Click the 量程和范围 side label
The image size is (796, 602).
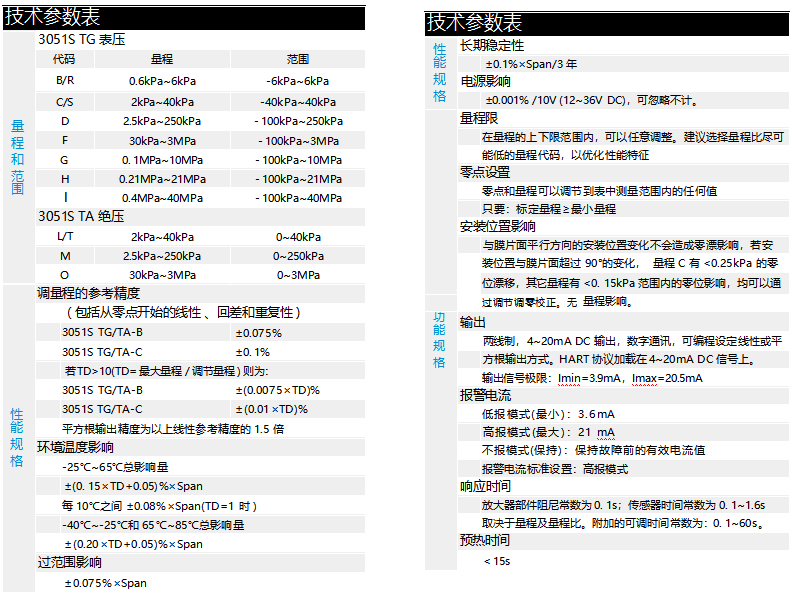[17, 155]
